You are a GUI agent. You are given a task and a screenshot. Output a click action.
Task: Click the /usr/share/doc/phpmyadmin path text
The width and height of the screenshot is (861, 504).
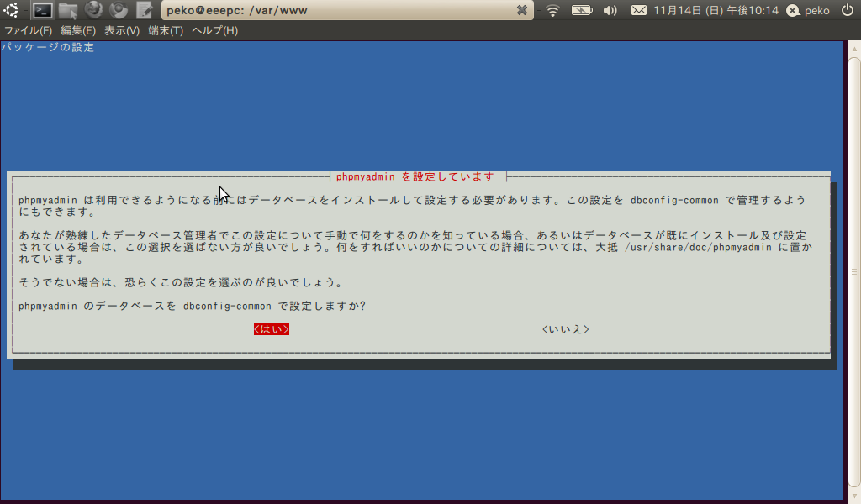click(x=699, y=247)
